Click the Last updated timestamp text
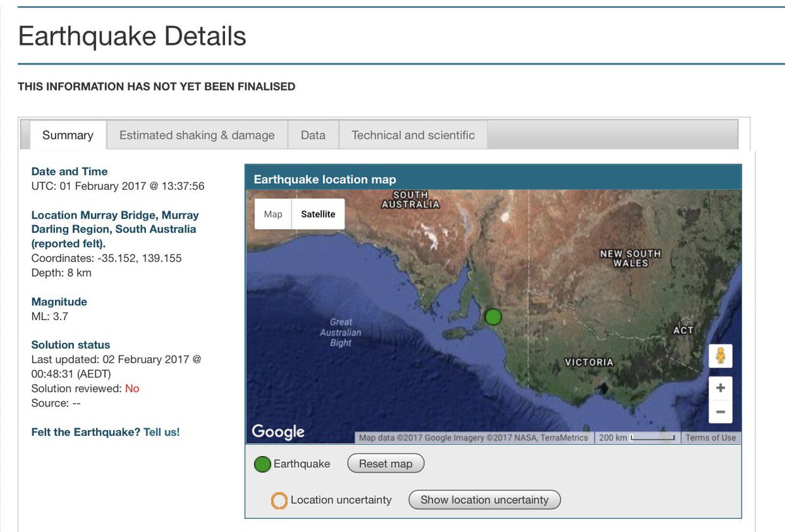785x532 pixels. click(116, 366)
